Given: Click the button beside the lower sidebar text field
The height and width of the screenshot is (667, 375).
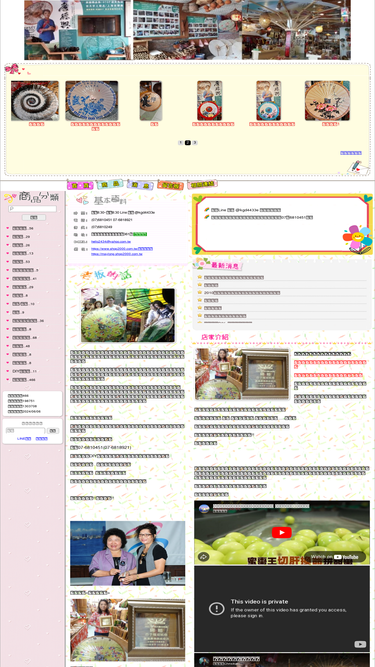Looking at the screenshot, I should [x=53, y=430].
